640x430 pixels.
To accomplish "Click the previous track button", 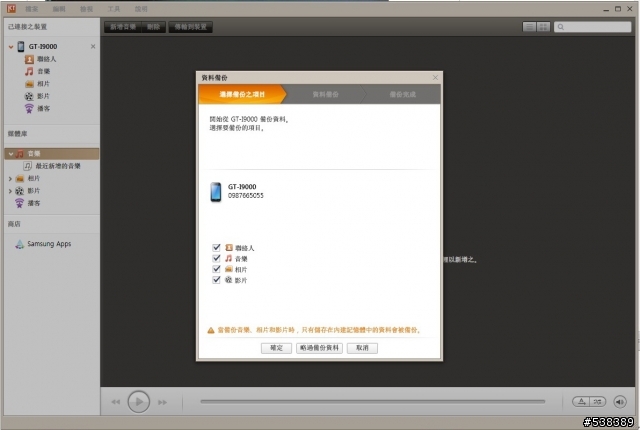I will 116,402.
